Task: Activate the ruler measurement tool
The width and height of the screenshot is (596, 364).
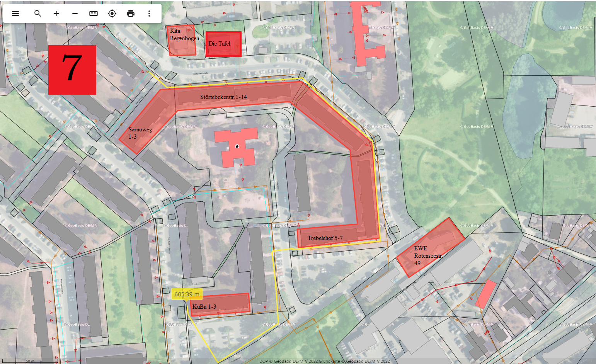Action: click(94, 14)
